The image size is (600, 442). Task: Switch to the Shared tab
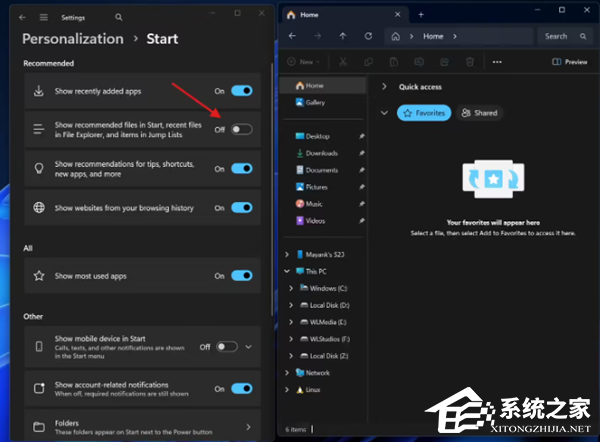pyautogui.click(x=479, y=113)
